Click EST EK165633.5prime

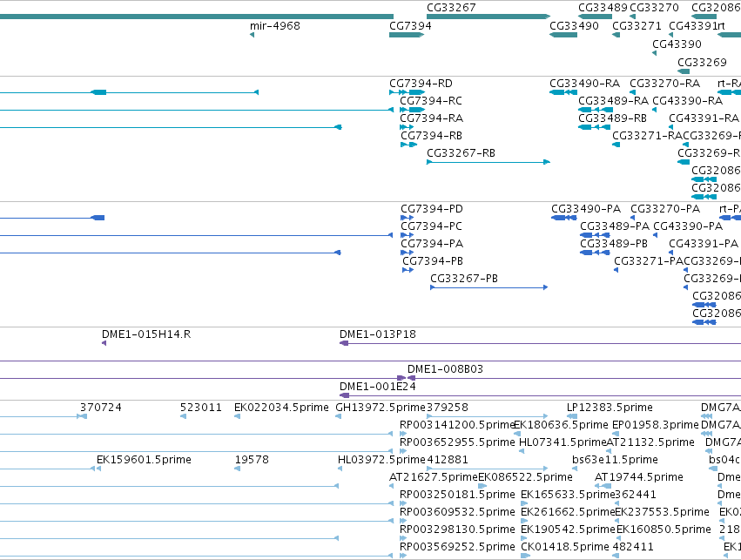(568, 496)
